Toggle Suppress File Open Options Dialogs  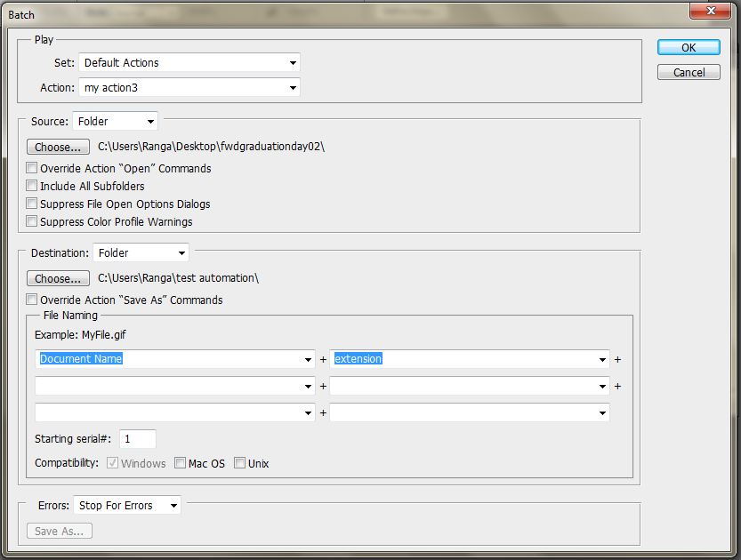tap(32, 204)
